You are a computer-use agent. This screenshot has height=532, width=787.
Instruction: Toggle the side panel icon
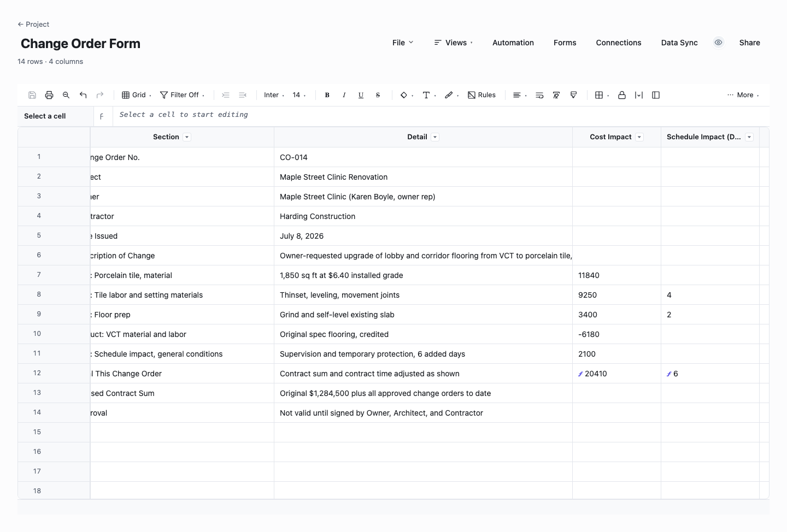(656, 95)
